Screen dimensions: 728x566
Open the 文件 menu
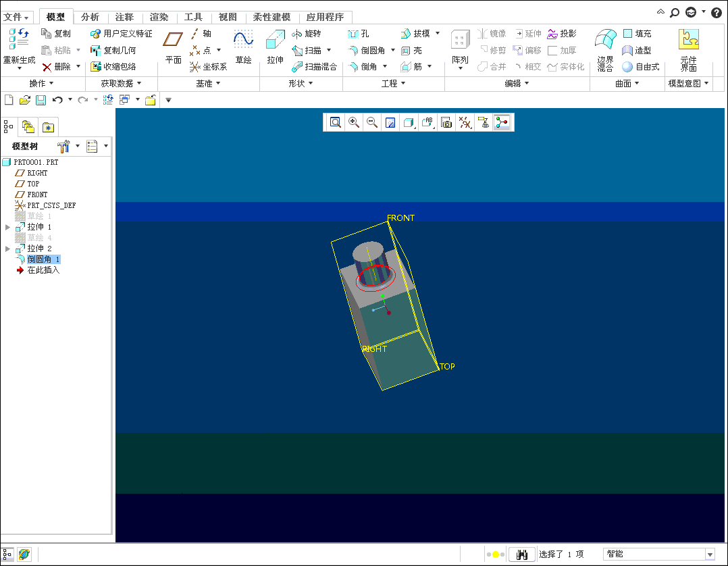pyautogui.click(x=16, y=17)
